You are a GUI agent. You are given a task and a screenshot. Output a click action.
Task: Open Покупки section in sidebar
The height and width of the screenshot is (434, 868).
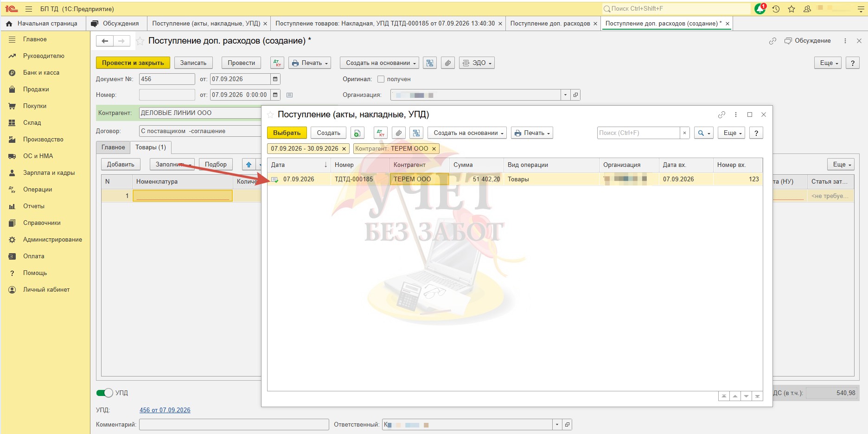click(35, 106)
